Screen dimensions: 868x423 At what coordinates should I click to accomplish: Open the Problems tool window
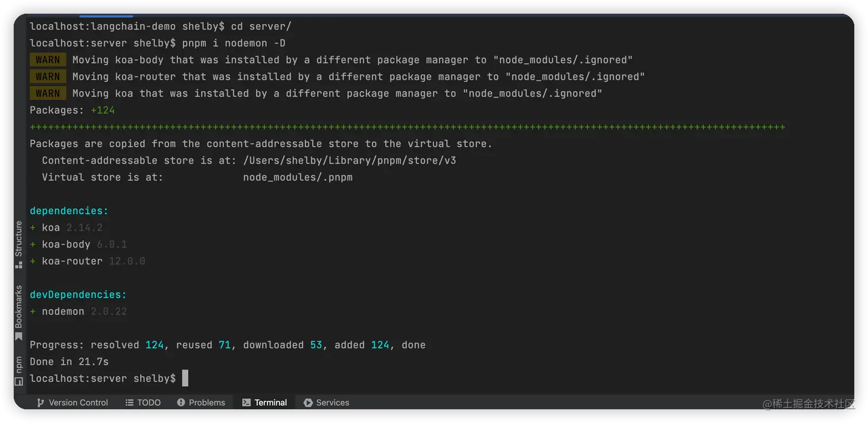(x=201, y=402)
